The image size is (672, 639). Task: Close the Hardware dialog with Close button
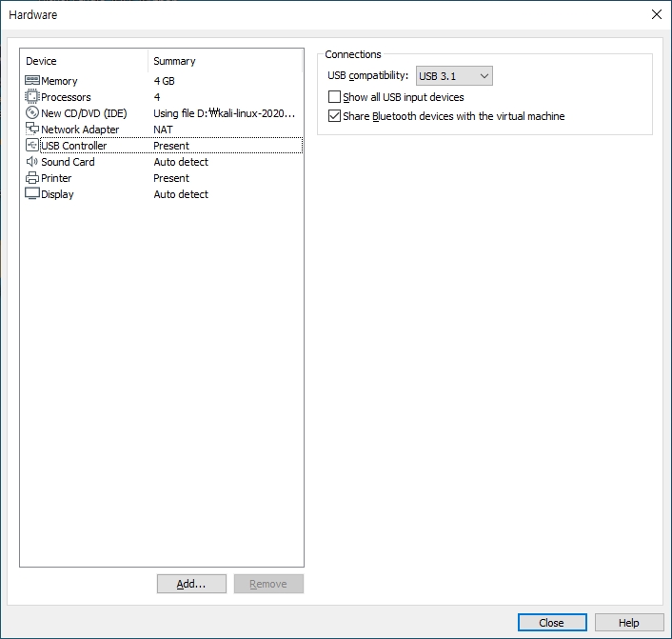click(552, 623)
